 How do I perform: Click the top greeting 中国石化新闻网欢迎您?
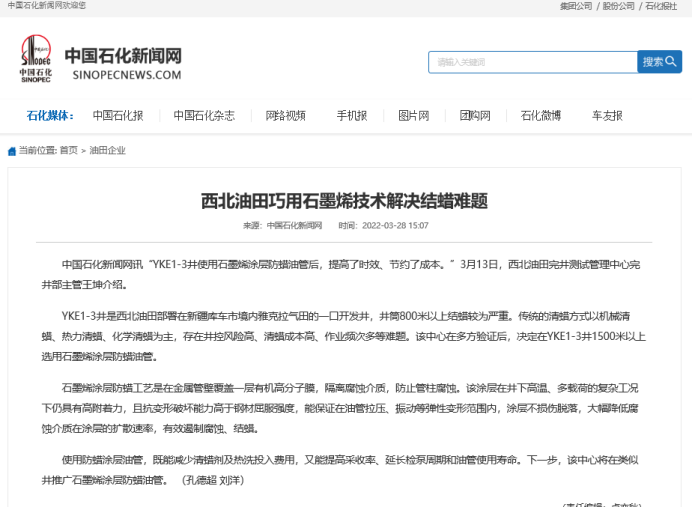pos(47,6)
